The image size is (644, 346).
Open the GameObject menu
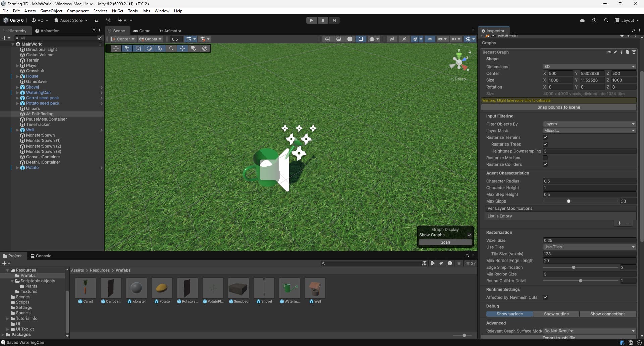click(x=51, y=11)
